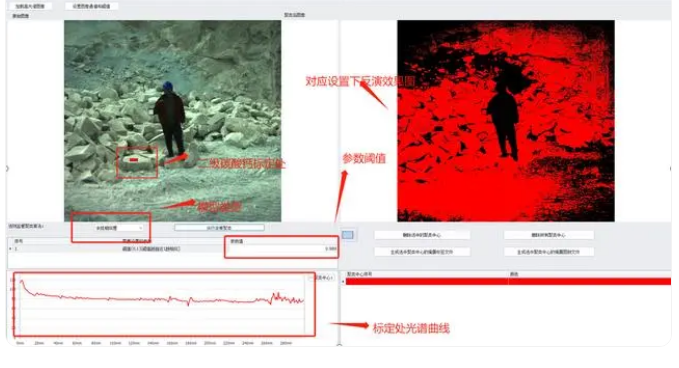Screen dimensions: 679x368
Task: Click the threshold column header in the parameter table
Action: (x=281, y=241)
